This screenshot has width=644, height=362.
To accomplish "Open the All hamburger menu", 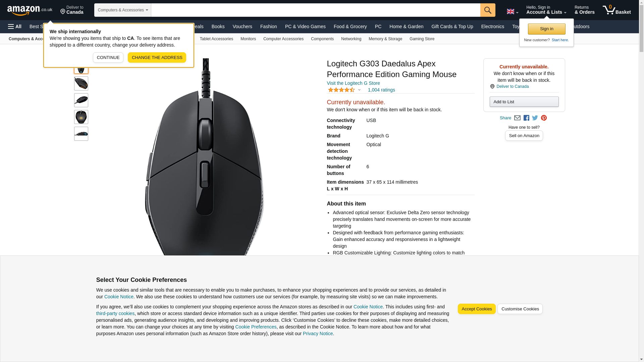I will [x=15, y=26].
